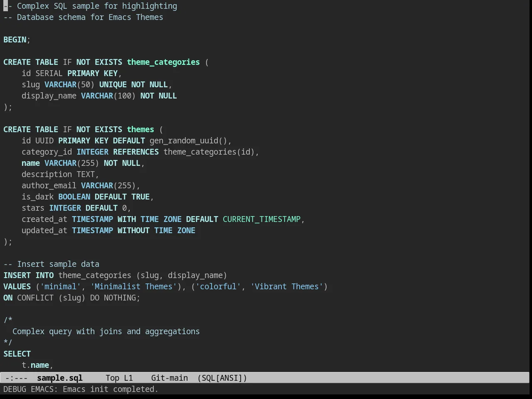Viewport: 532px width, 399px height.
Task: Click the stars column name
Action: pyautogui.click(x=33, y=208)
